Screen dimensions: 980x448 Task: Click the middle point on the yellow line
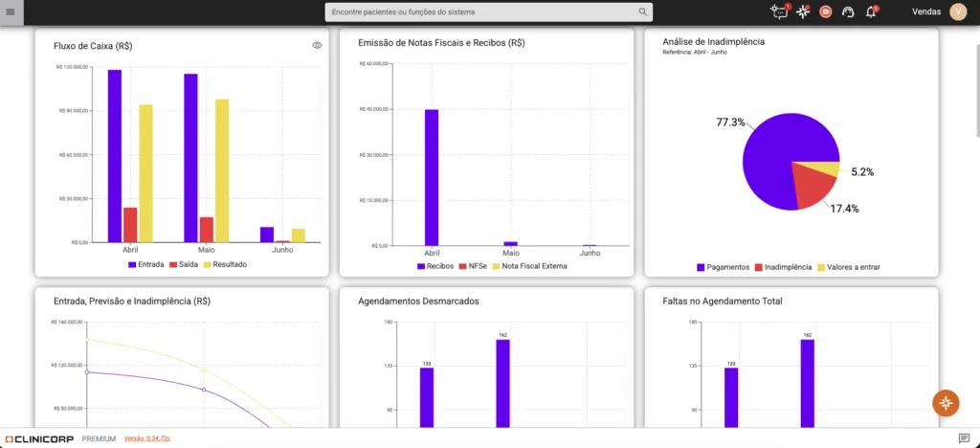[204, 370]
